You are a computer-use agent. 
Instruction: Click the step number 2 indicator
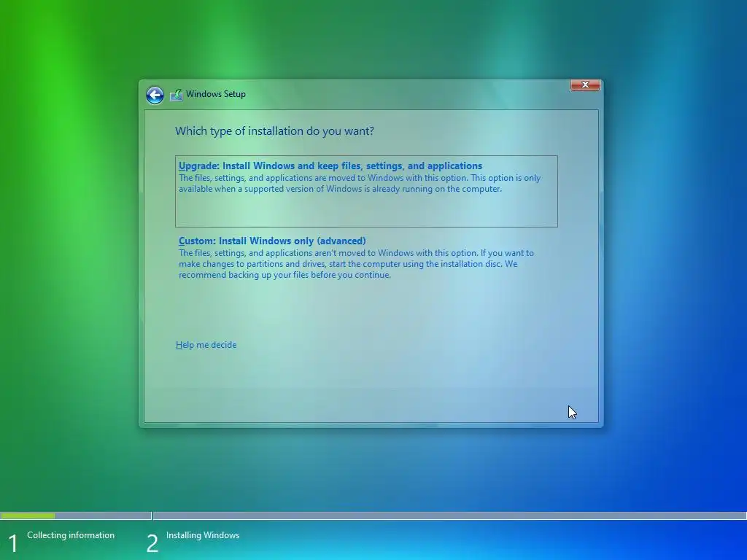pos(152,543)
